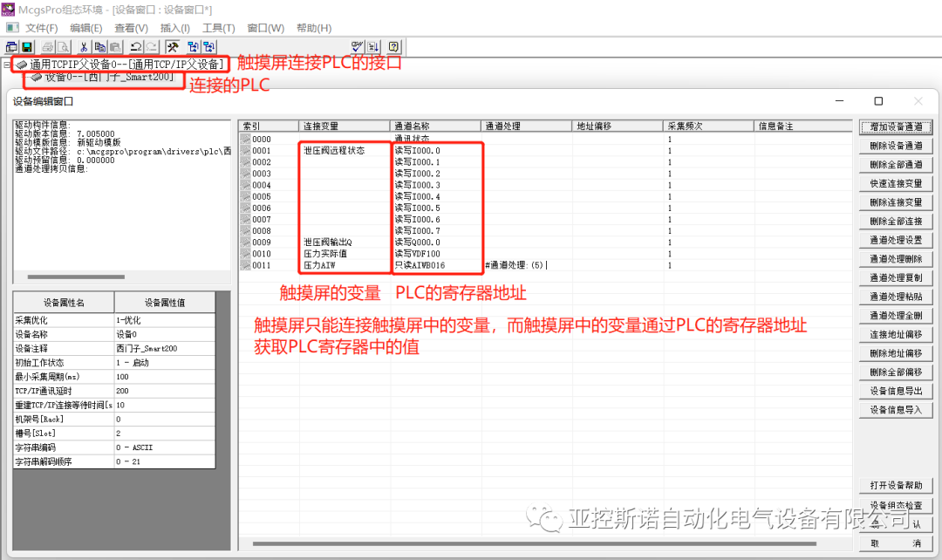Open the 工具(T) menu

[218, 27]
